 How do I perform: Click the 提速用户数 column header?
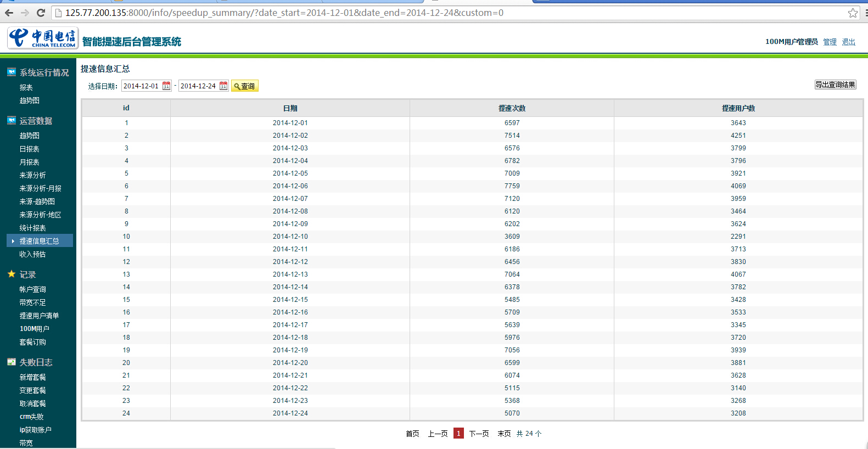(738, 108)
